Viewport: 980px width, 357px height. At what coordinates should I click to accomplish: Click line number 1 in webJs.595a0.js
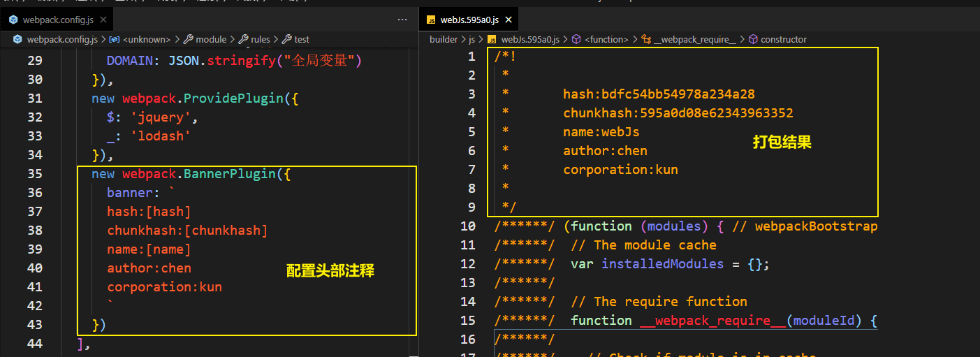[471, 56]
